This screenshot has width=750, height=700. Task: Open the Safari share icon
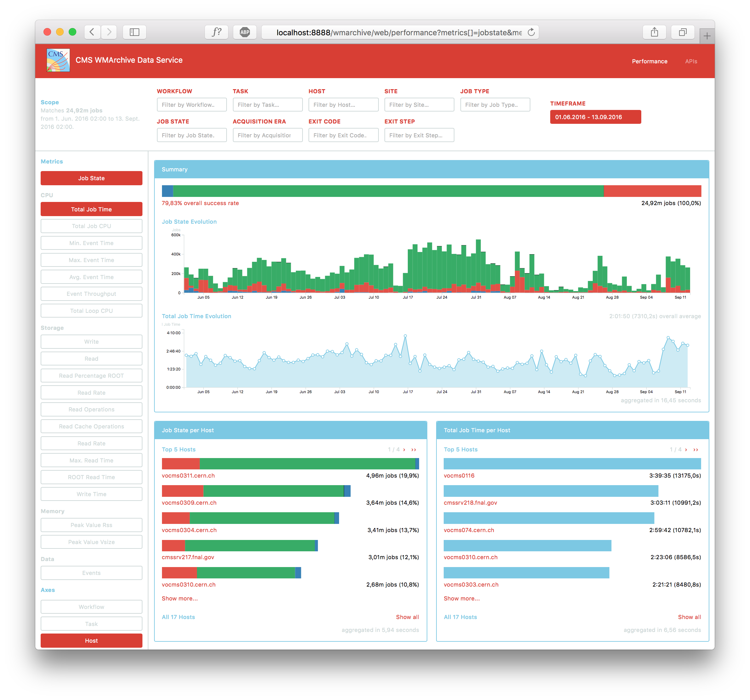pos(654,32)
